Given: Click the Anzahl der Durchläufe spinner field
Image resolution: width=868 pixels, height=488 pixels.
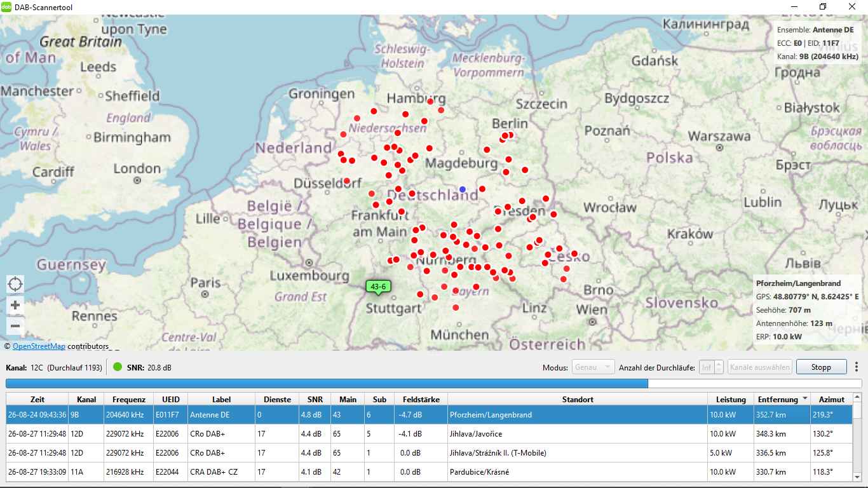Looking at the screenshot, I should [711, 367].
